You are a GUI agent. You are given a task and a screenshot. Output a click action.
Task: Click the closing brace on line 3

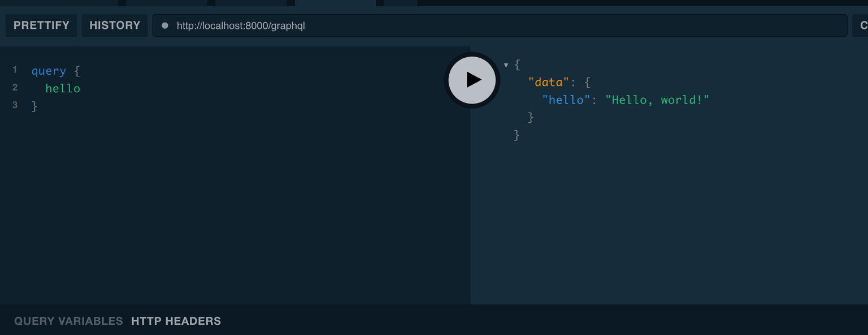[35, 105]
